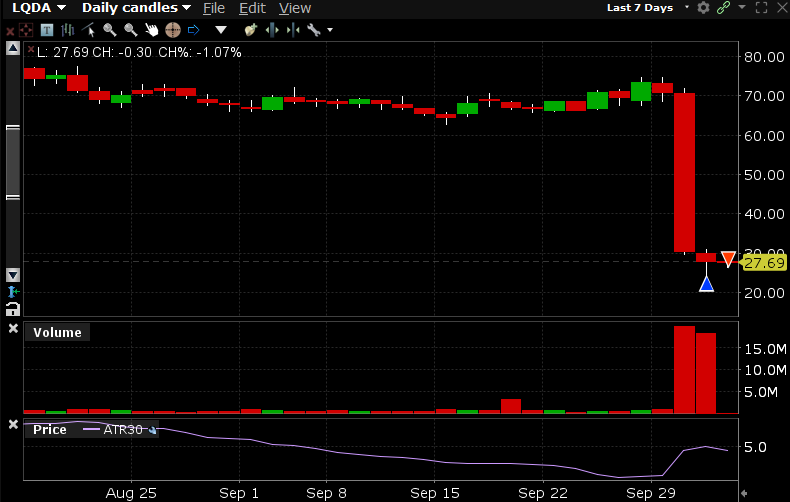Close the Volume panel
Screen dimensions: 790x502
tap(13, 329)
